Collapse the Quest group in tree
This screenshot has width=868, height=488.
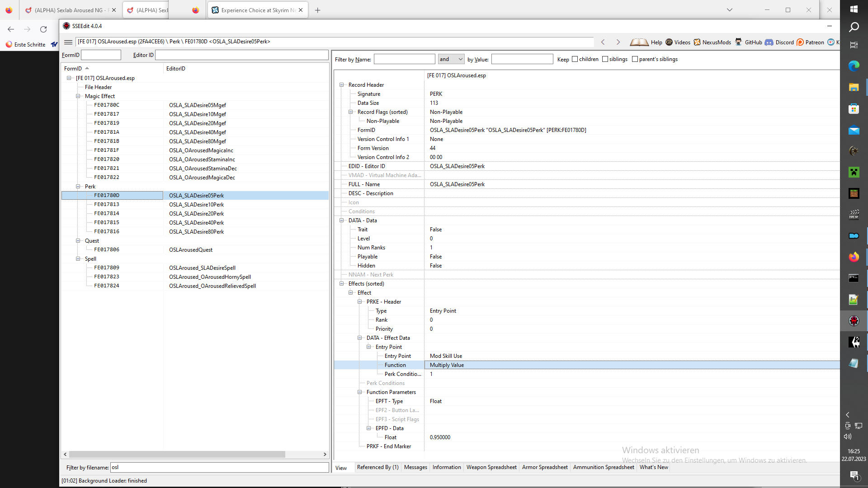pyautogui.click(x=78, y=240)
